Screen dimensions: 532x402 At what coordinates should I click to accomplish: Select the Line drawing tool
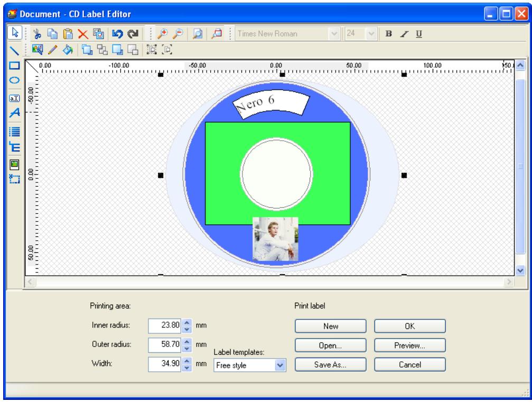pyautogui.click(x=14, y=51)
